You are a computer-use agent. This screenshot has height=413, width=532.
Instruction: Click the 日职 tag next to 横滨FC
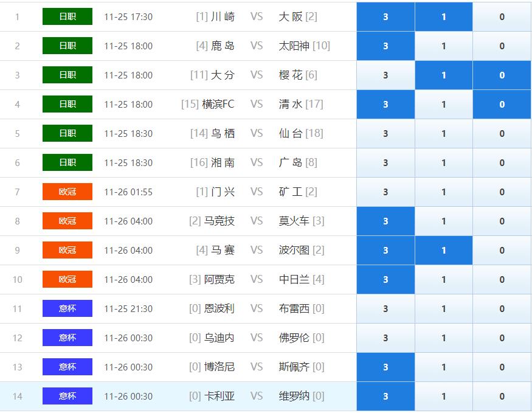coord(67,104)
